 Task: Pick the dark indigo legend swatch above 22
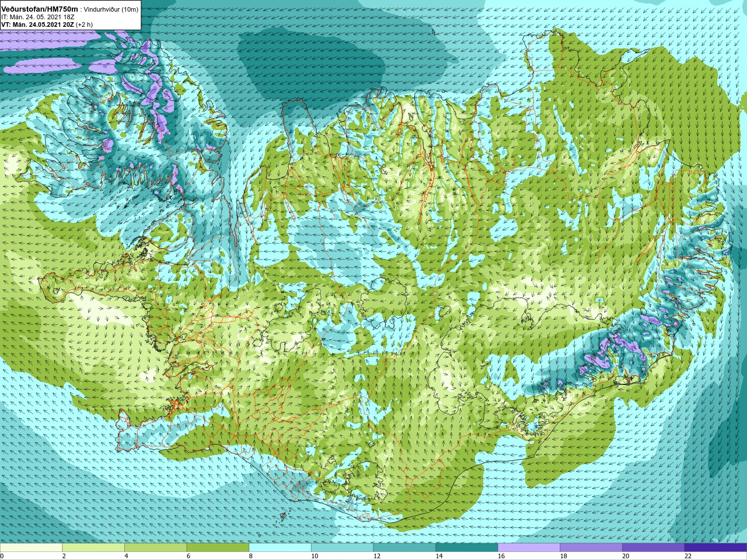pos(715,548)
